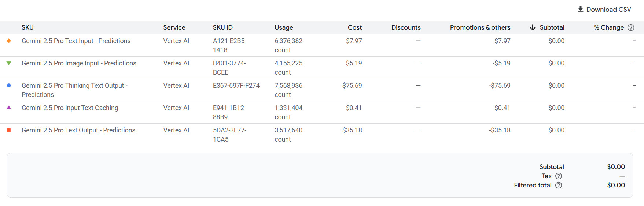The width and height of the screenshot is (644, 206).
Task: Click the Filtered total help icon
Action: point(559,185)
